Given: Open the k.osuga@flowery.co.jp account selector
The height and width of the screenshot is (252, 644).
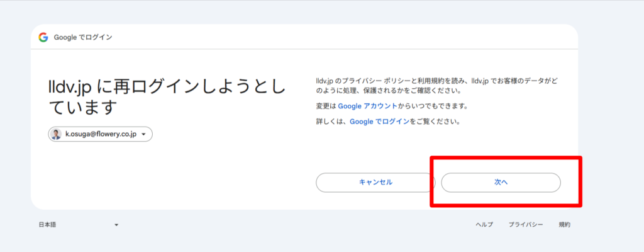Looking at the screenshot, I should (101, 134).
